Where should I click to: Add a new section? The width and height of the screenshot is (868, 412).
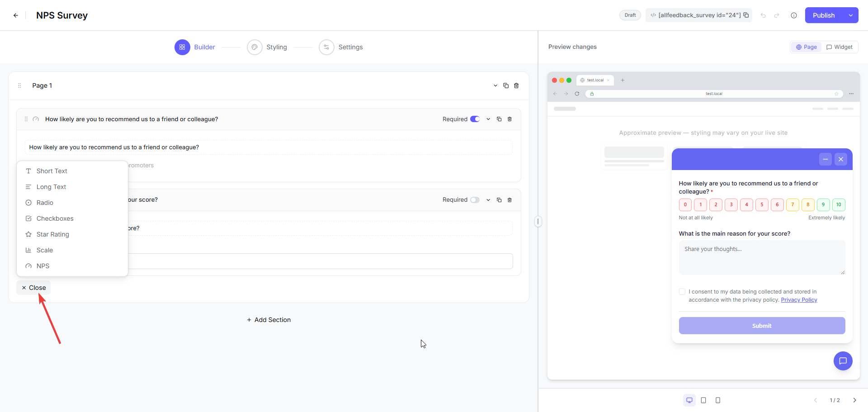[x=269, y=320]
